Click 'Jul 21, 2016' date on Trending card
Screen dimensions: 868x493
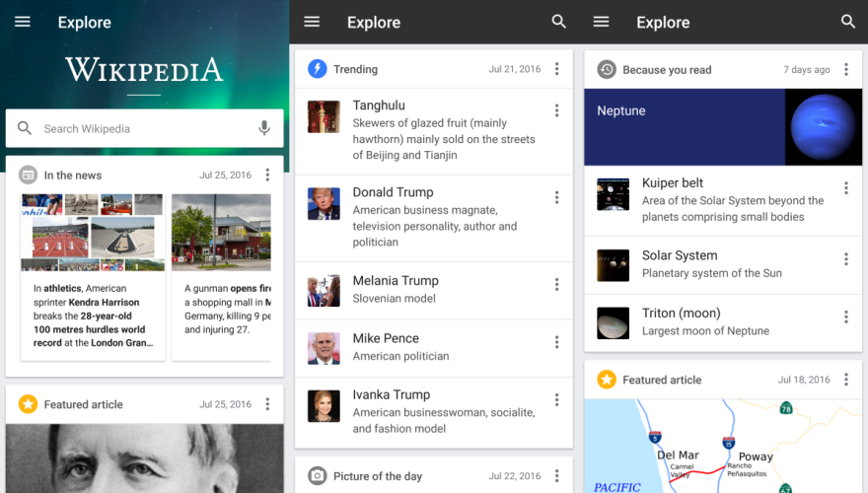tap(514, 69)
